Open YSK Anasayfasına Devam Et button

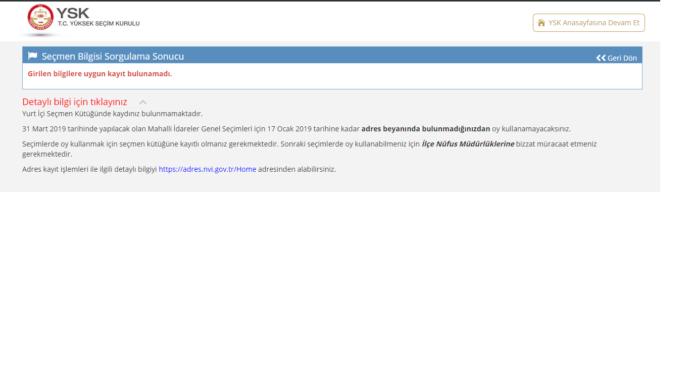(x=588, y=22)
